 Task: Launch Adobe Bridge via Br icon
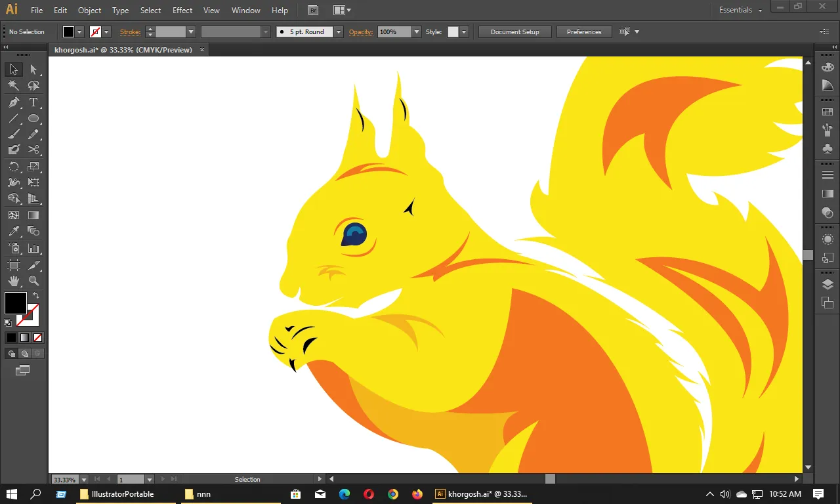click(x=313, y=10)
